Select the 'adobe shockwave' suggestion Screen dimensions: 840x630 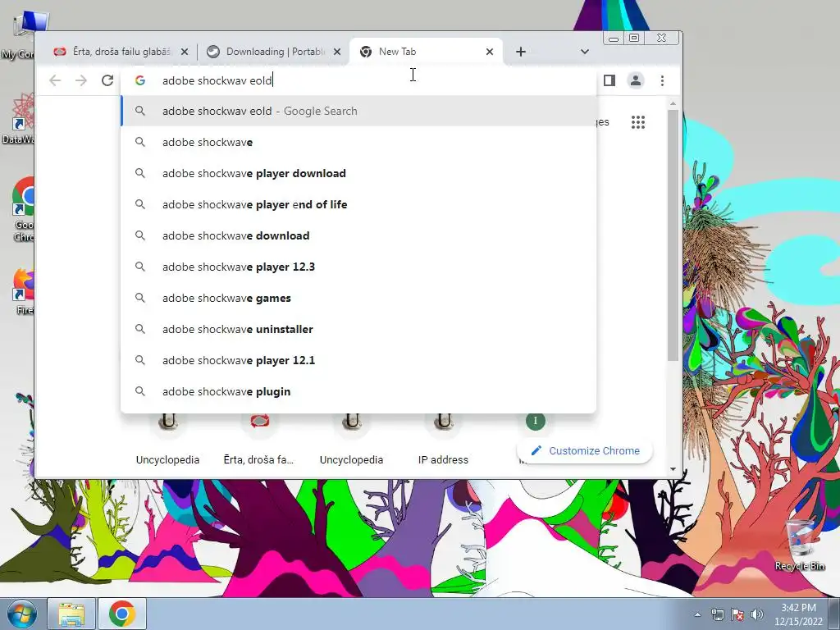click(x=358, y=142)
